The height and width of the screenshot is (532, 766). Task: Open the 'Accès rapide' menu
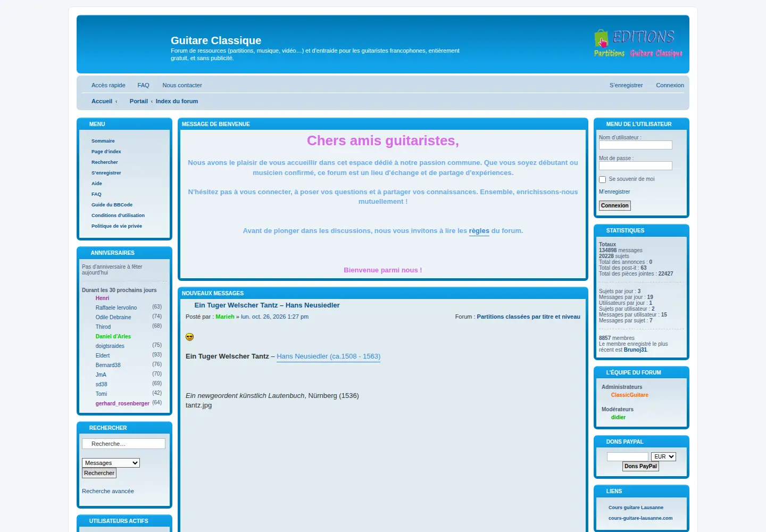109,85
